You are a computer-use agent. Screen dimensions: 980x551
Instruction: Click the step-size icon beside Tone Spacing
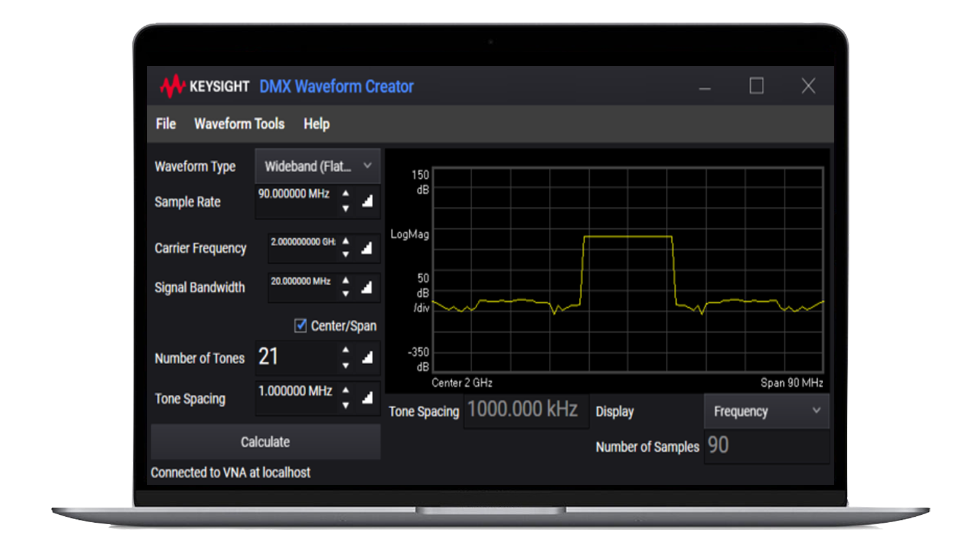tap(368, 398)
